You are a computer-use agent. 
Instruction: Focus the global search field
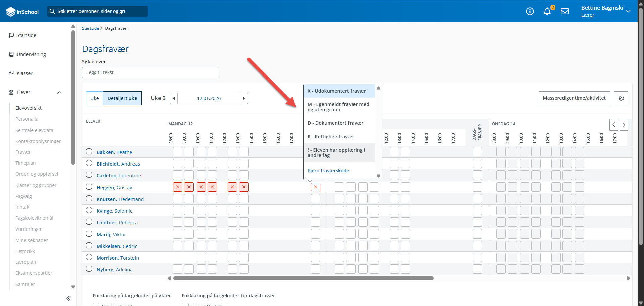97,11
